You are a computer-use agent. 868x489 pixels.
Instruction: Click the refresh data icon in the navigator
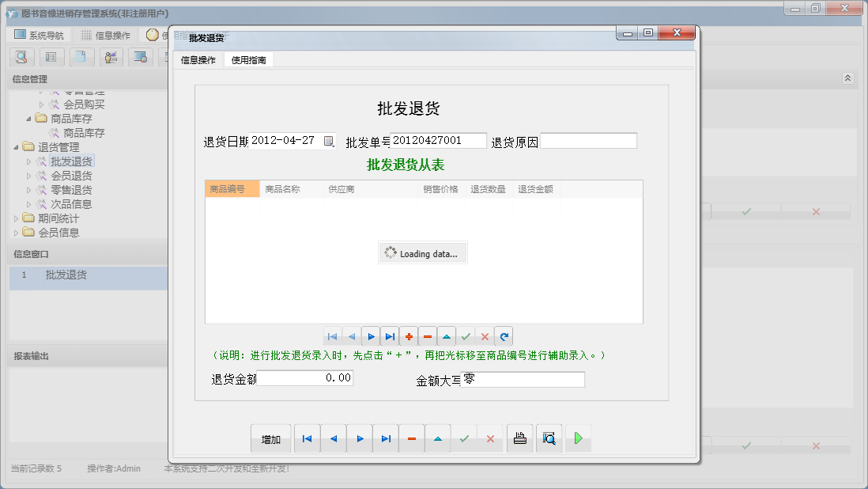(504, 336)
